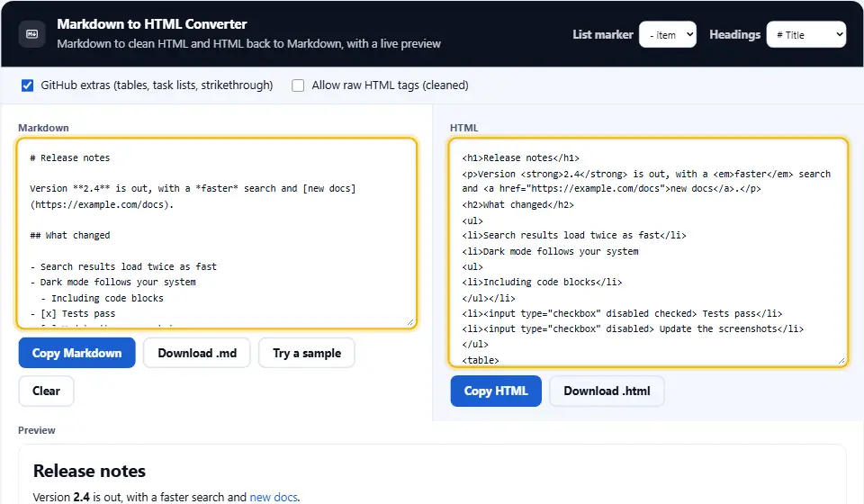The height and width of the screenshot is (504, 864).
Task: Click inside the Markdown text area
Action: [217, 233]
